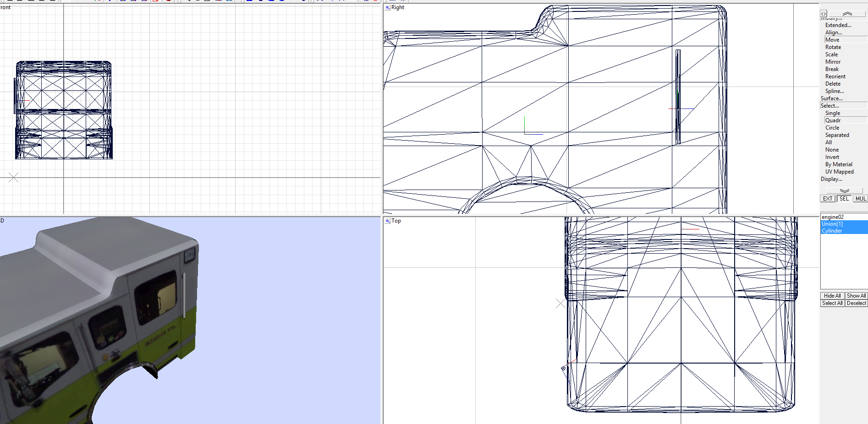Collapse the panel with the up chevron
The height and width of the screenshot is (424, 868).
click(848, 13)
